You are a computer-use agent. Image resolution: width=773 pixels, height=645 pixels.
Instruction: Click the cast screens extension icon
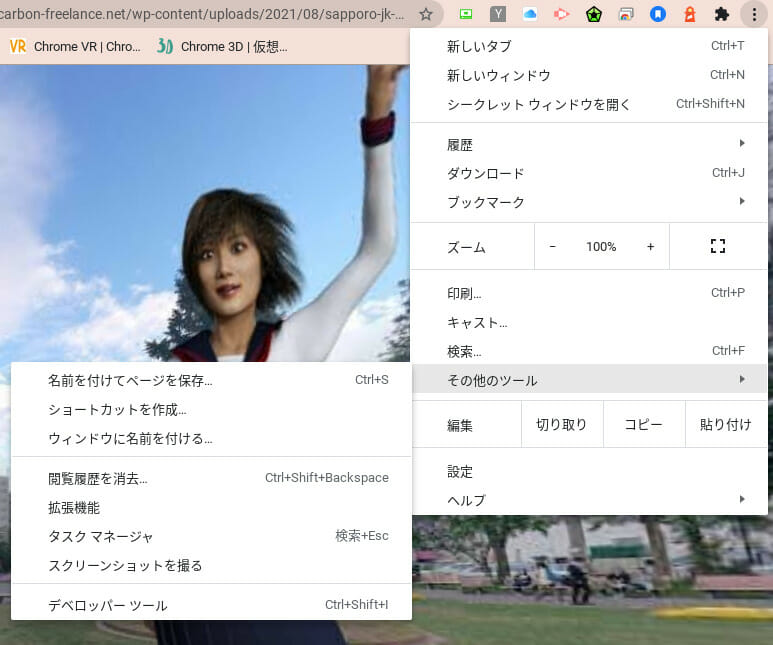point(626,14)
